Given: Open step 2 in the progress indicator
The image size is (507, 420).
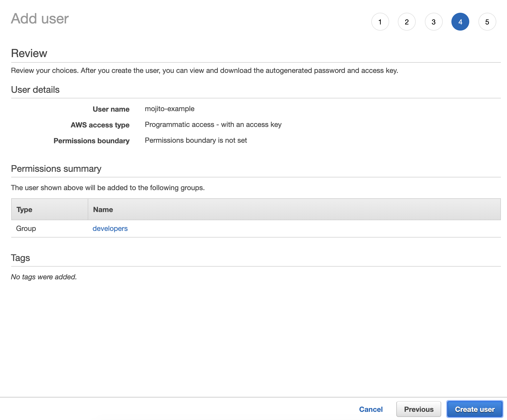Looking at the screenshot, I should point(407,22).
